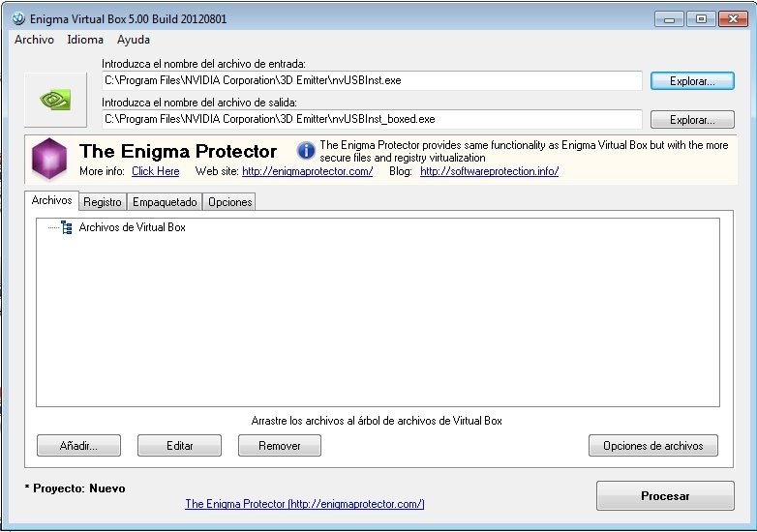Open the Idioma menu

(85, 40)
